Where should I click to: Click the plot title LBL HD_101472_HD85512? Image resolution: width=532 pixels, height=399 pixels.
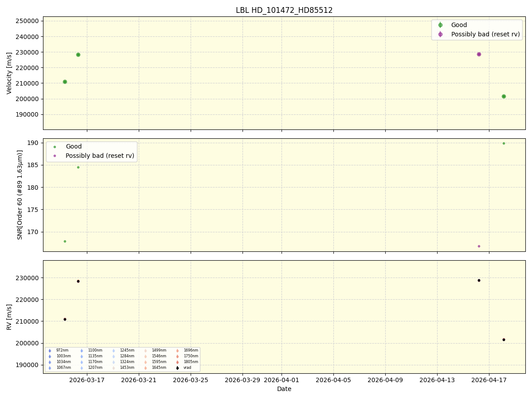coord(284,10)
